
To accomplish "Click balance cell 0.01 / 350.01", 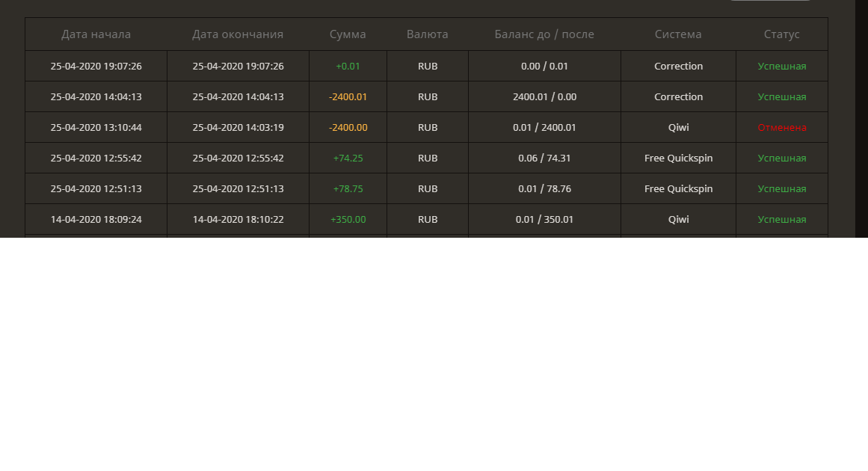I will pos(544,220).
